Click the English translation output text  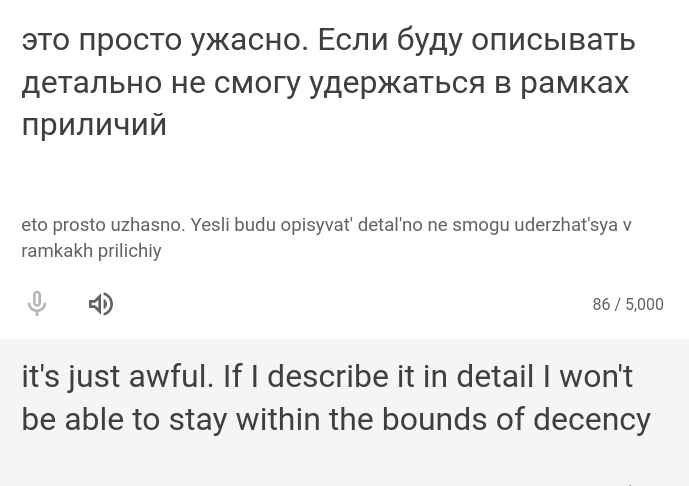(336, 398)
